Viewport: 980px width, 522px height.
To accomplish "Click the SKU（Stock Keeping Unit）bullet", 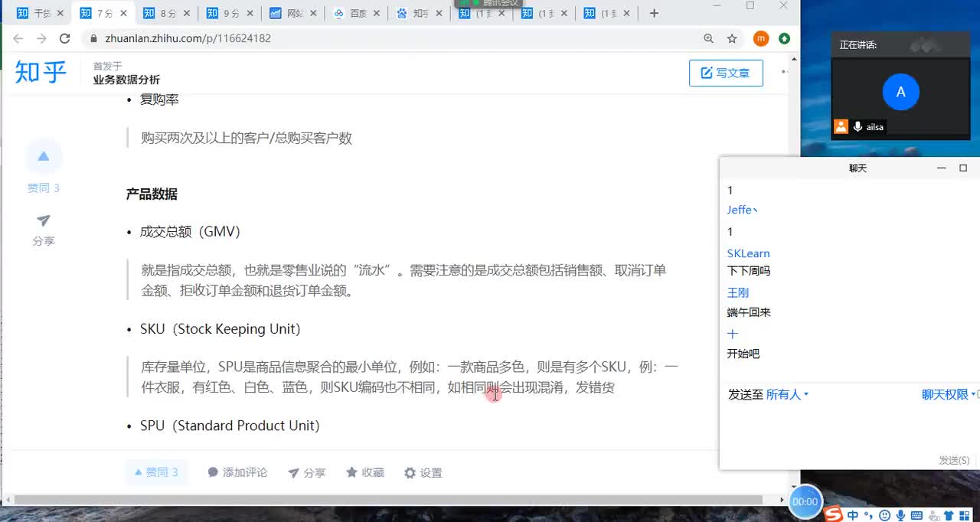I will pyautogui.click(x=220, y=329).
